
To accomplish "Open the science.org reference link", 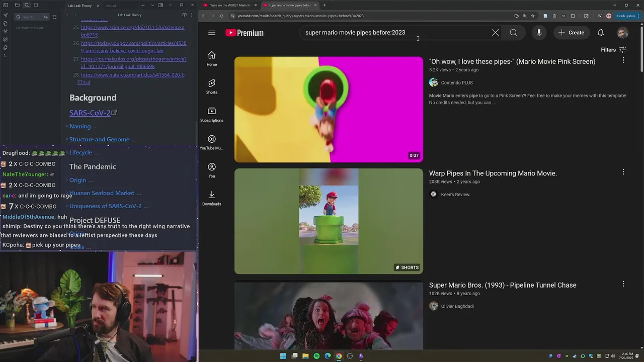I will point(133,31).
